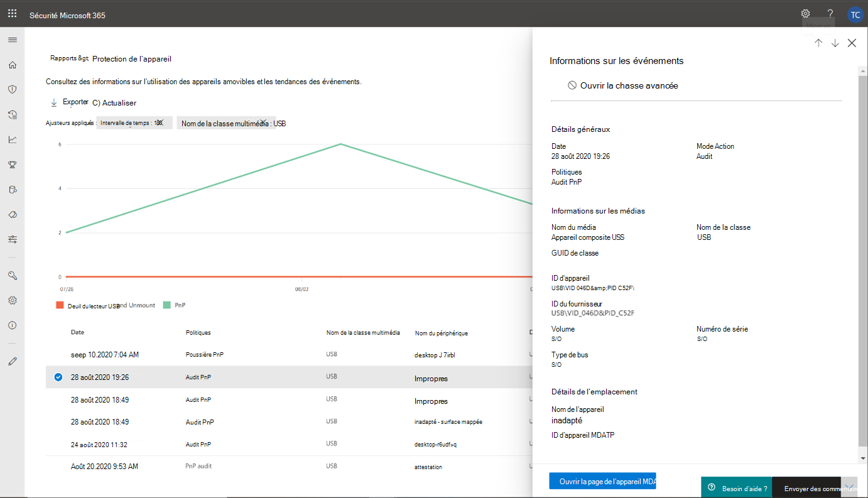Open the app launcher waffle icon
This screenshot has height=498, width=868.
pyautogui.click(x=12, y=13)
